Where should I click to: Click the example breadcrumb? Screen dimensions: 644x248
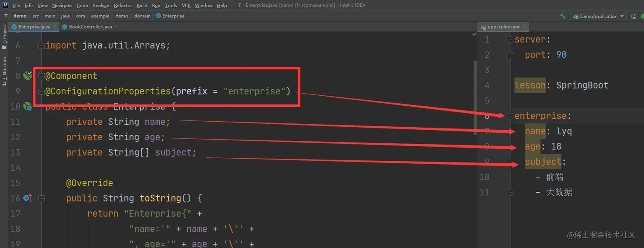(x=100, y=16)
